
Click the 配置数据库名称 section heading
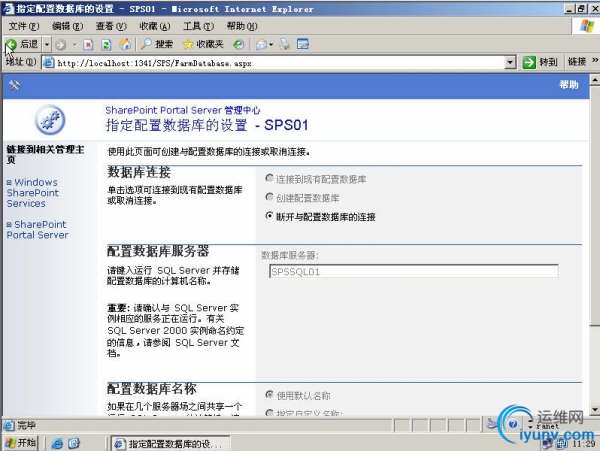pyautogui.click(x=152, y=389)
